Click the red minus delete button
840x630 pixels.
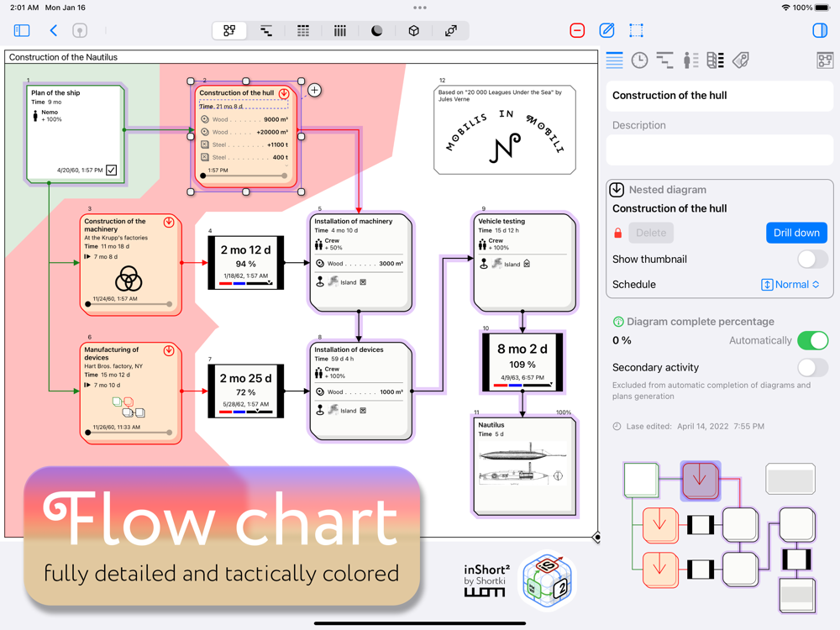pos(577,30)
